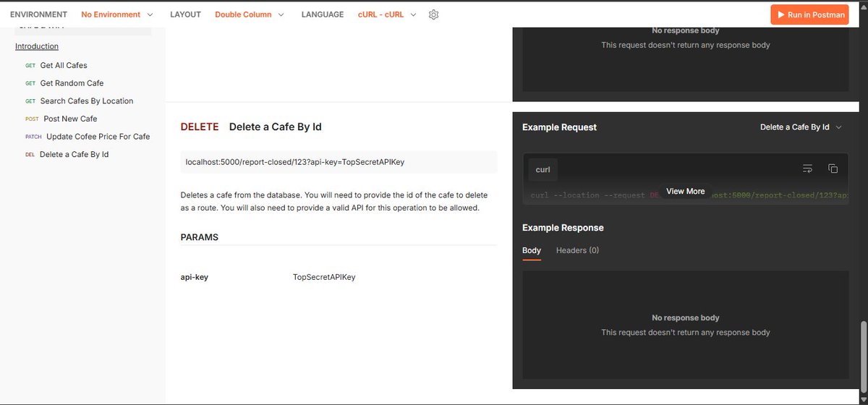Click the Example Response heading

pyautogui.click(x=563, y=228)
